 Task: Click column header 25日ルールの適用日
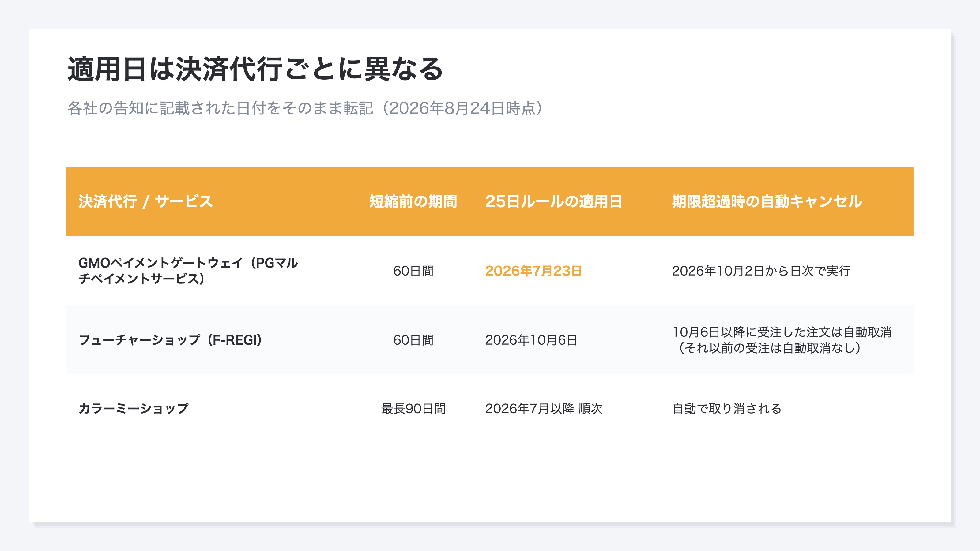click(x=553, y=201)
